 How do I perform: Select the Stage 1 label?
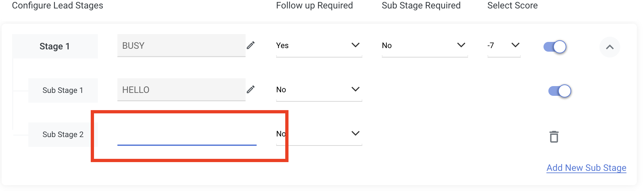(55, 46)
